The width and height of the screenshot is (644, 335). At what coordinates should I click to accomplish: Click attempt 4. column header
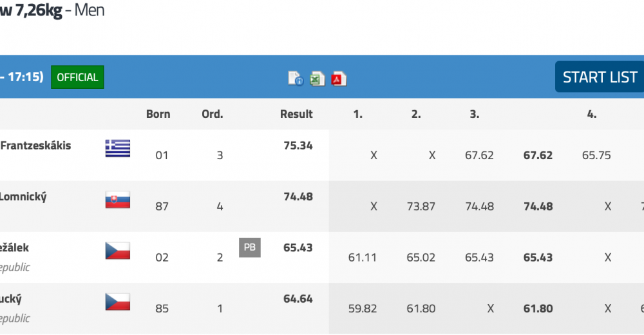point(591,114)
